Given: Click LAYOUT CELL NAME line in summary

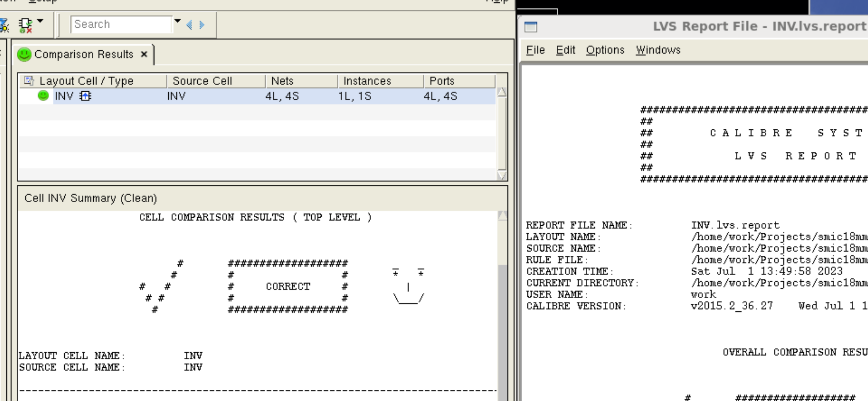Looking at the screenshot, I should (111, 355).
